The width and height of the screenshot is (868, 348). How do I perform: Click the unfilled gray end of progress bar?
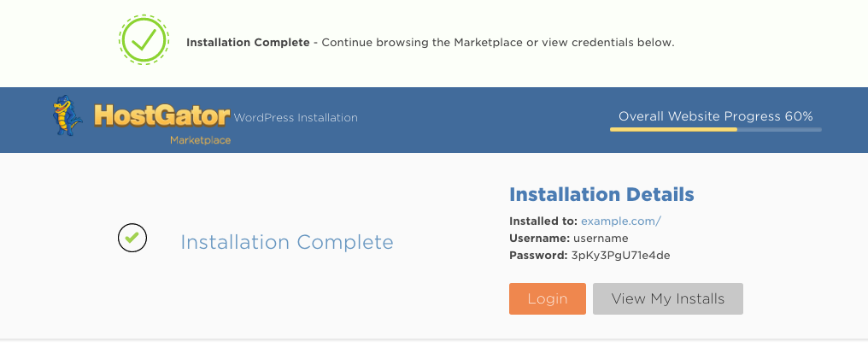779,130
